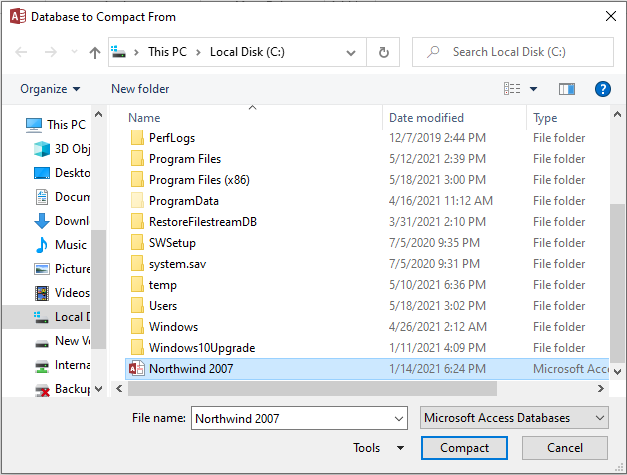Click the drive icon in address bar
This screenshot has width=627, height=475.
click(x=118, y=52)
